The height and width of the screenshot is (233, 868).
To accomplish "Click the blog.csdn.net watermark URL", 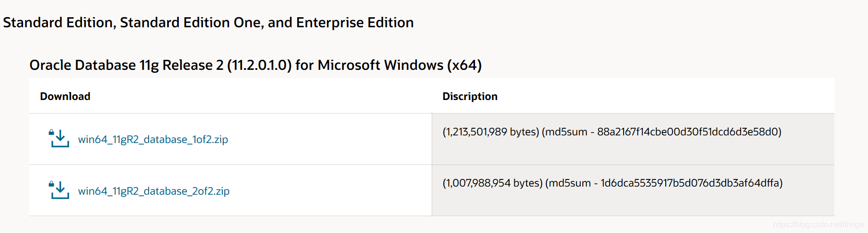I will click(x=818, y=224).
